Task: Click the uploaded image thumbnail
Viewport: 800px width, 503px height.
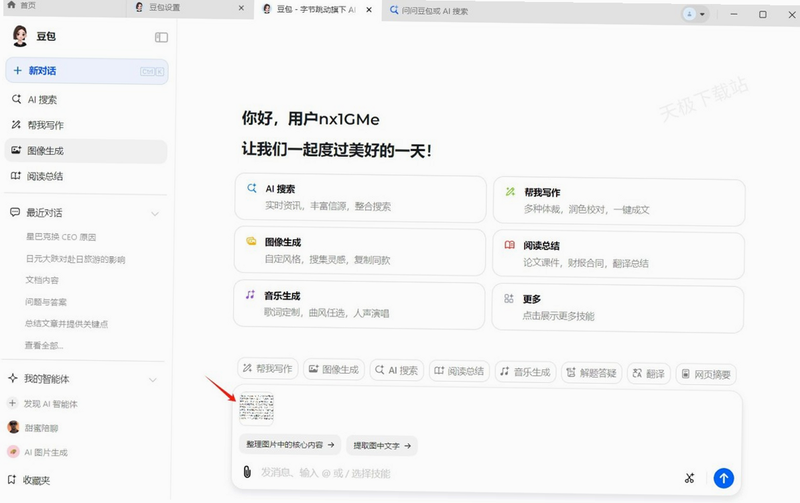Action: (257, 409)
